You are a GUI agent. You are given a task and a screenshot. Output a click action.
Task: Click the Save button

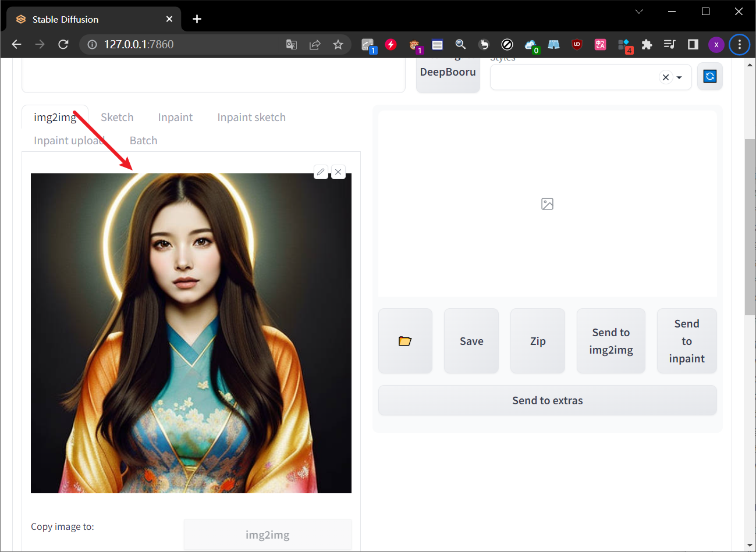[x=471, y=341]
